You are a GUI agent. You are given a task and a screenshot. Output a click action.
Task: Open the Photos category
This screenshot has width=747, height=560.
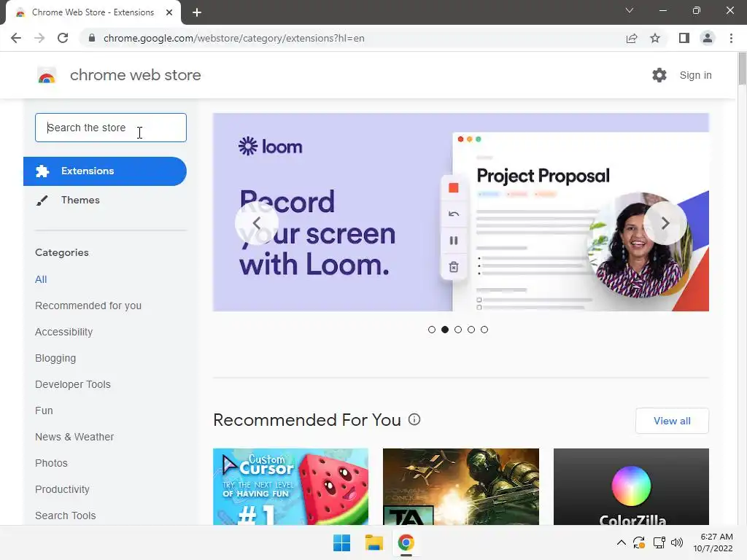[52, 463]
